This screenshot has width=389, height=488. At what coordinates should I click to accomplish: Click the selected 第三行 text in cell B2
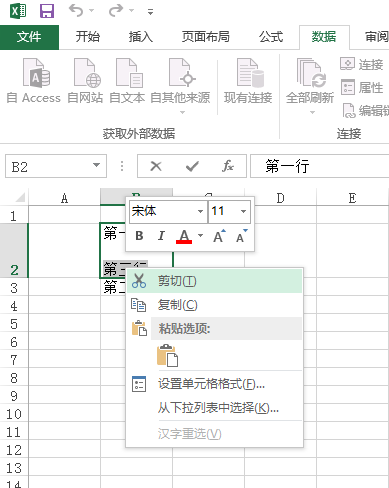tap(115, 269)
